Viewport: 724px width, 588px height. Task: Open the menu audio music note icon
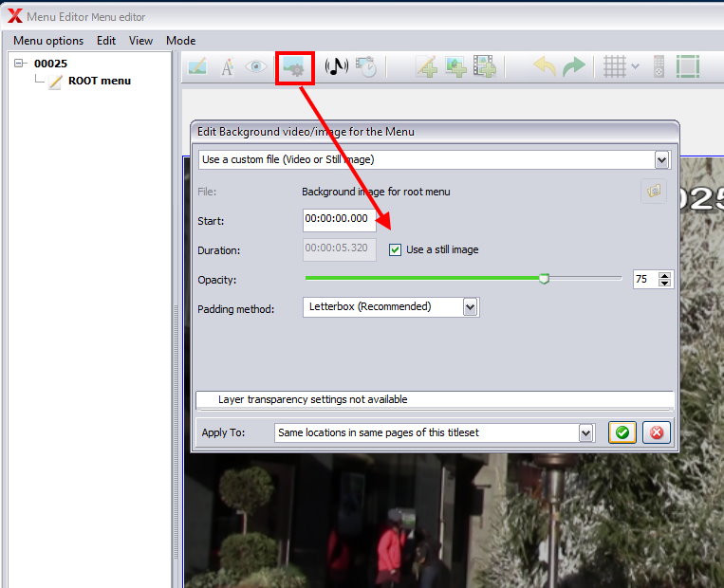[x=337, y=66]
